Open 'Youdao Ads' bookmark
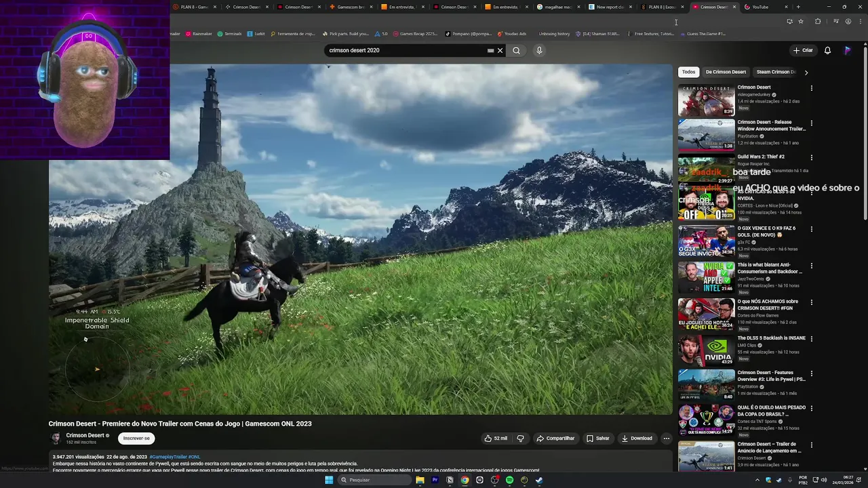Viewport: 868px width, 488px height. click(512, 34)
